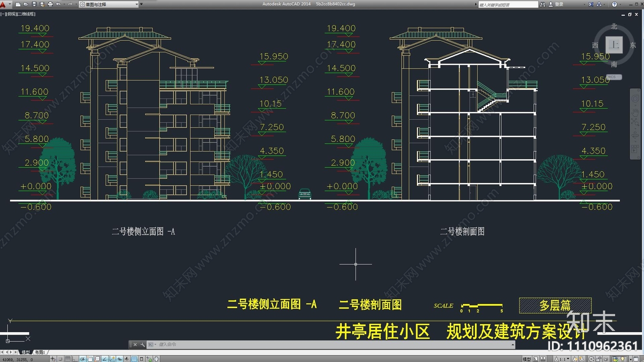
Task: Expand the Help dropdown arrow
Action: pyautogui.click(x=621, y=4)
